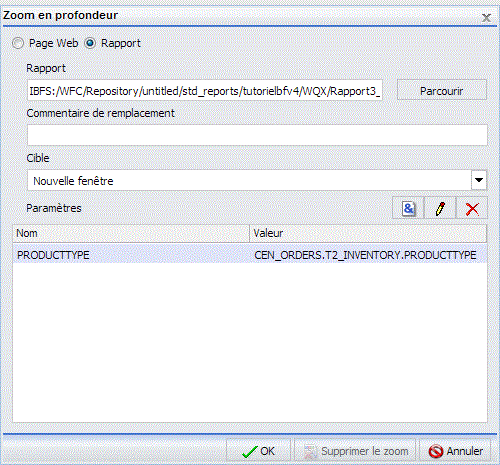Click the green checkmark OK button
The image size is (500, 465).
[258, 451]
